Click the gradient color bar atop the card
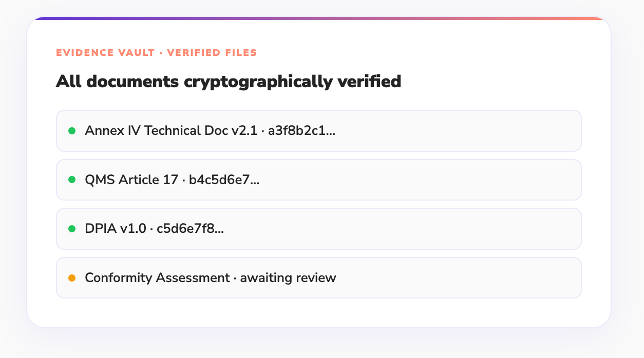Image resolution: width=644 pixels, height=358 pixels. click(318, 19)
